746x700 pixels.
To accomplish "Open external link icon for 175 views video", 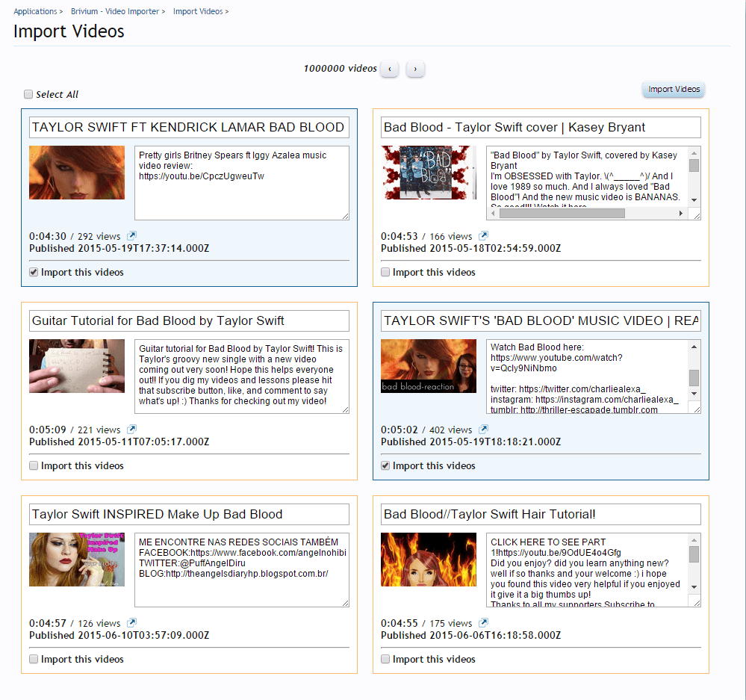I will pyautogui.click(x=483, y=622).
